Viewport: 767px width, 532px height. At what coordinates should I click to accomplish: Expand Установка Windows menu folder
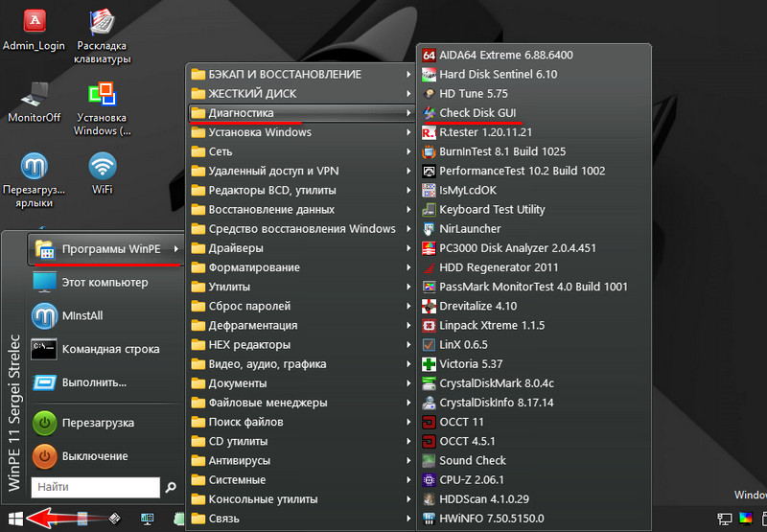coord(301,132)
